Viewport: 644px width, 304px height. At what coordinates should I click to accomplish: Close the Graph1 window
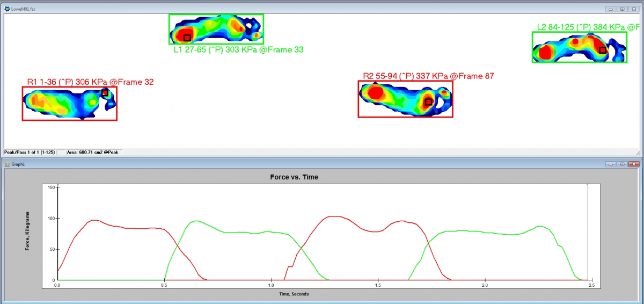(x=634, y=164)
